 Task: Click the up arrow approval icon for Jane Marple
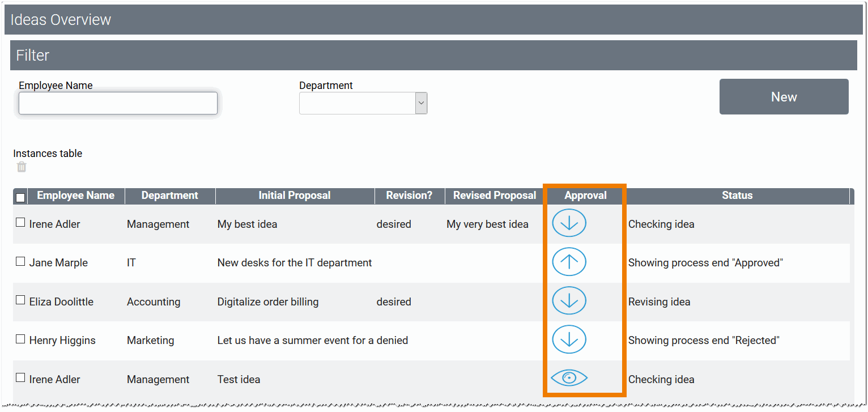tap(568, 261)
